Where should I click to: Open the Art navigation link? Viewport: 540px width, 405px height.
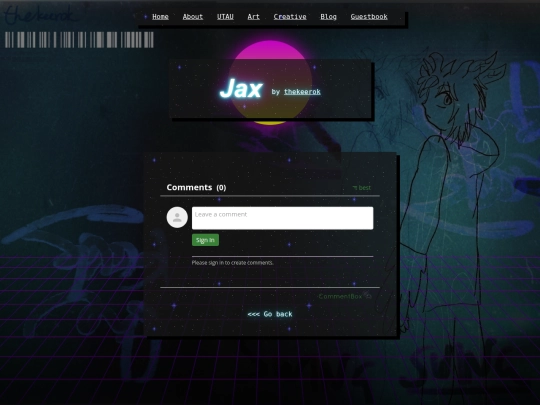click(253, 17)
